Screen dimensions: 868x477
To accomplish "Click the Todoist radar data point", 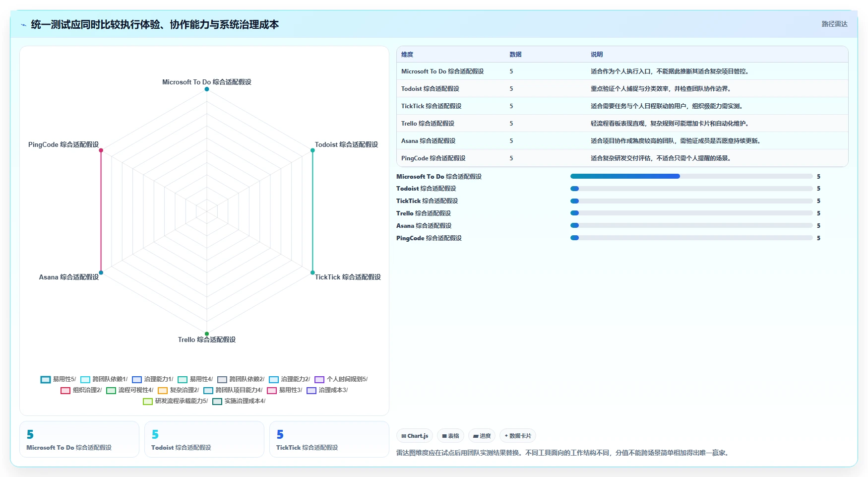I will 312,150.
